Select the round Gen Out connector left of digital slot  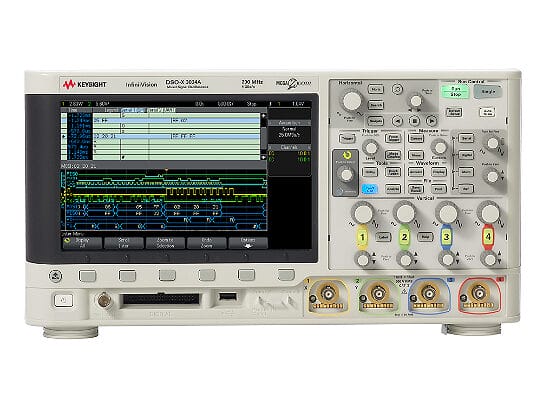pyautogui.click(x=104, y=300)
